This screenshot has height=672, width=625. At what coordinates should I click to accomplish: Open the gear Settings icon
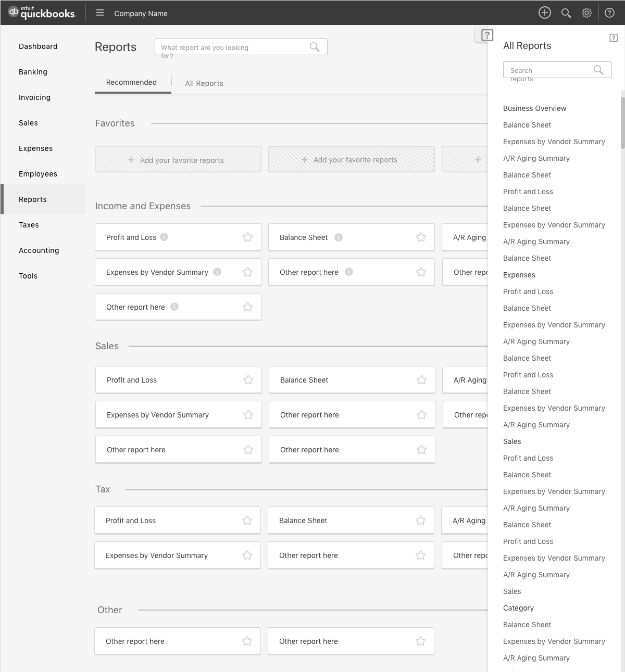pyautogui.click(x=586, y=13)
